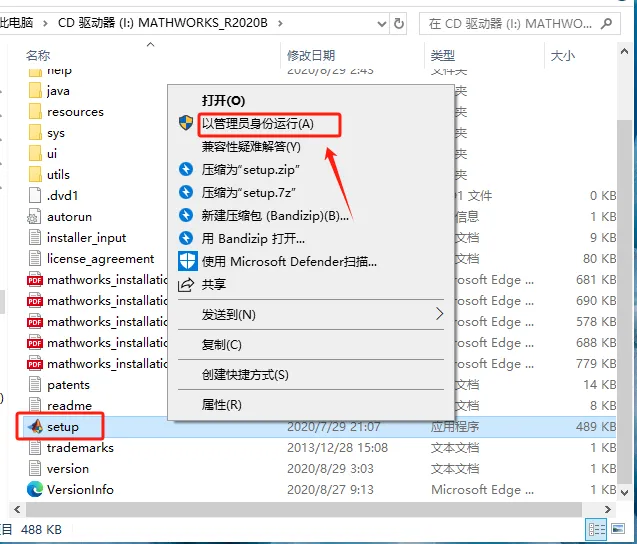This screenshot has width=637, height=544.
Task: Click the horizontal scrollbar thumb
Action: 304,509
